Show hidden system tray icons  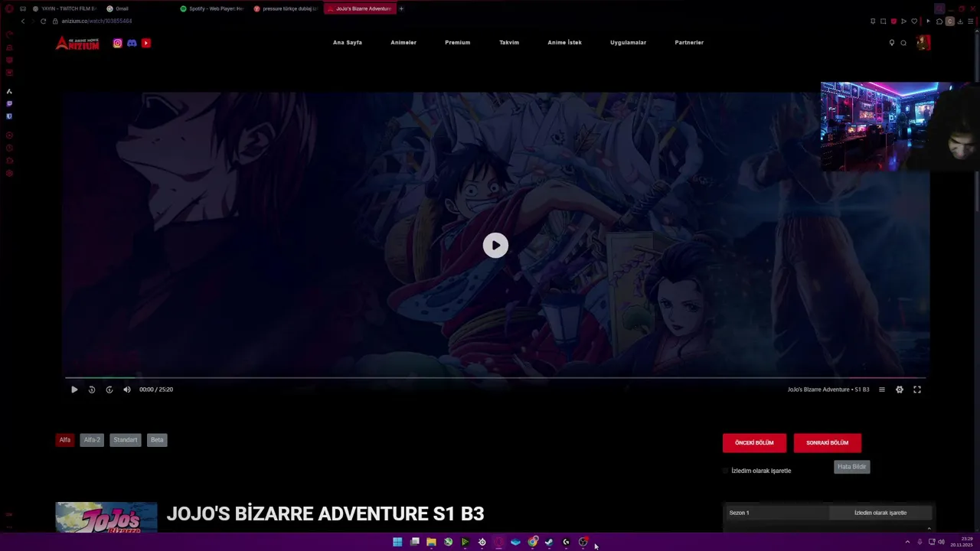click(x=907, y=542)
